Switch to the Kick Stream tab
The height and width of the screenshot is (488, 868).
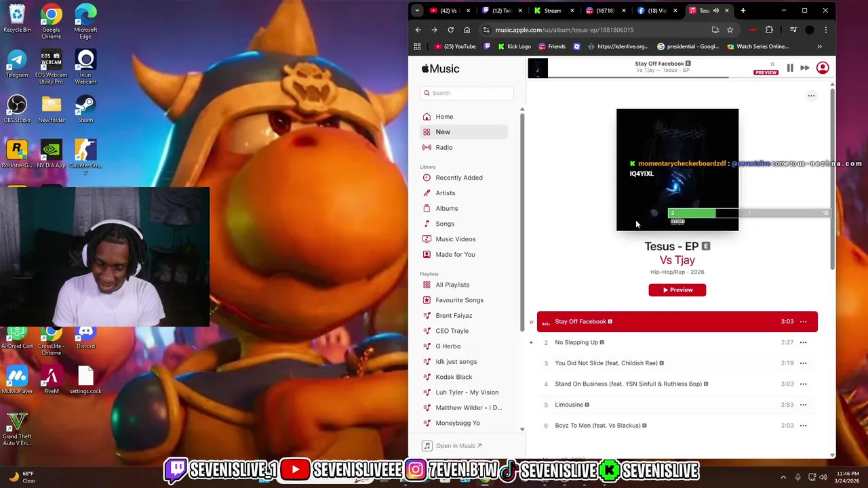(553, 11)
